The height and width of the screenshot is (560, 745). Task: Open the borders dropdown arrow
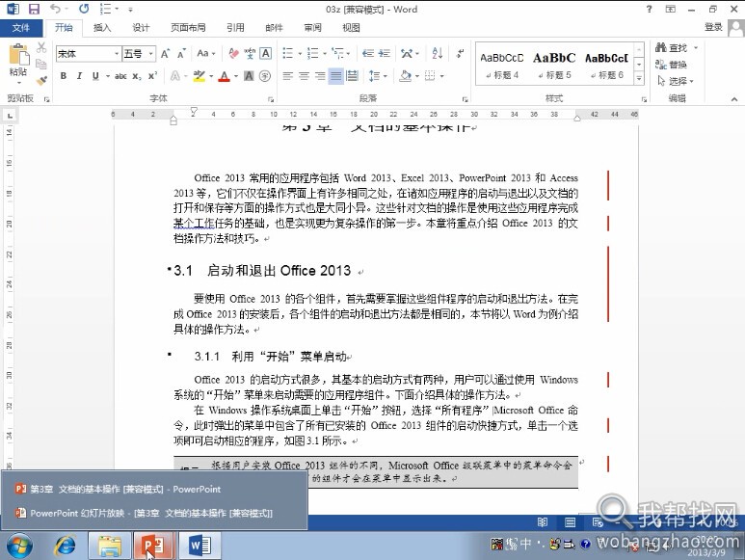pyautogui.click(x=441, y=76)
